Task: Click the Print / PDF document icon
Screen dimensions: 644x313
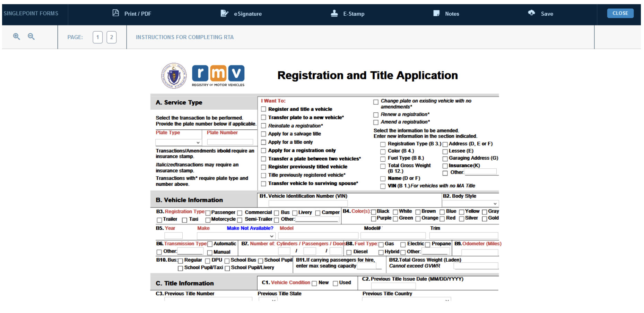Action: 116,13
